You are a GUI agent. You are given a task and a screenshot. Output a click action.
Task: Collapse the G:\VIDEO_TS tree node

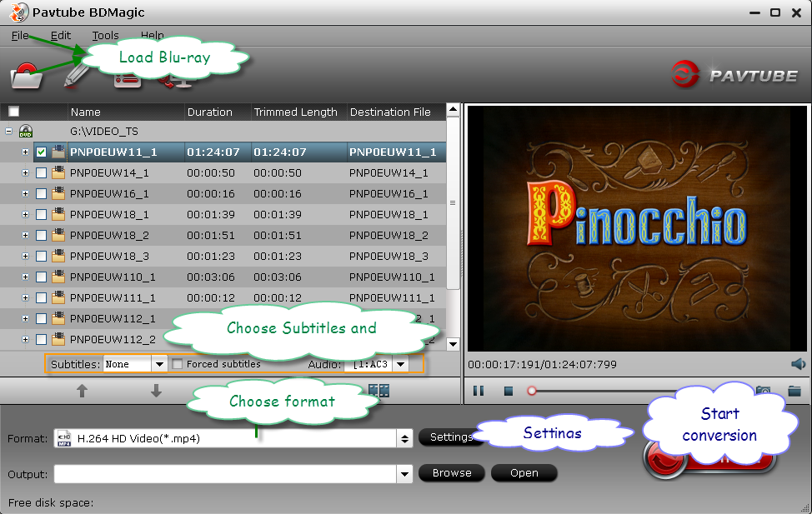(x=9, y=131)
